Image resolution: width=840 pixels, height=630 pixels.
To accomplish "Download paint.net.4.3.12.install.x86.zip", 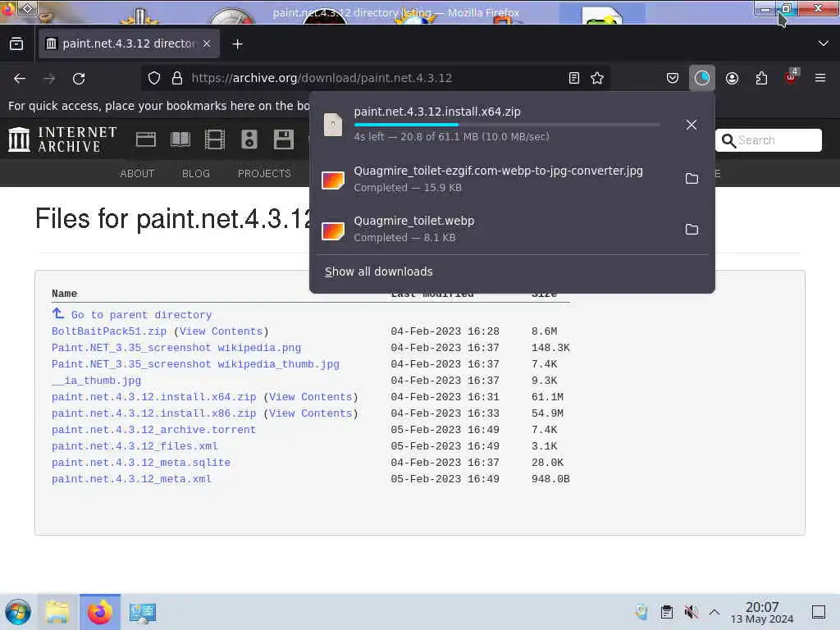I will pyautogui.click(x=153, y=413).
